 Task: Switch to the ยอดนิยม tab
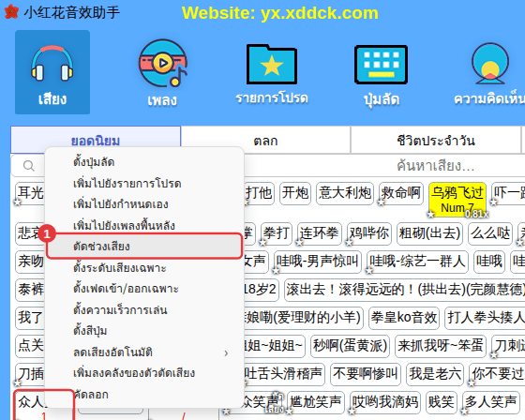96,141
